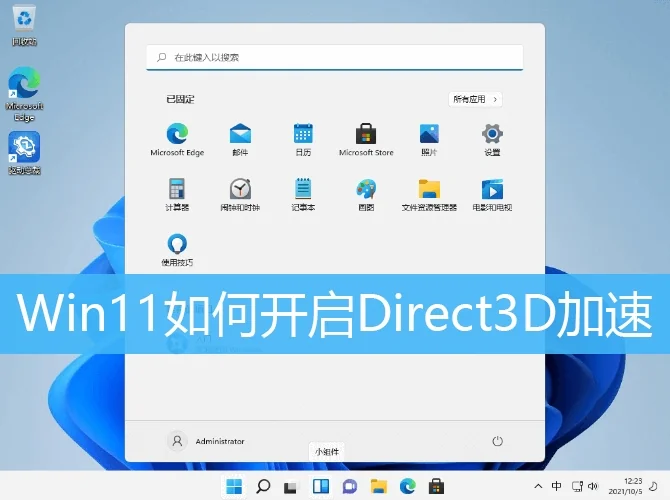Open the Paint (画图) app
The height and width of the screenshot is (500, 670).
[x=366, y=192]
